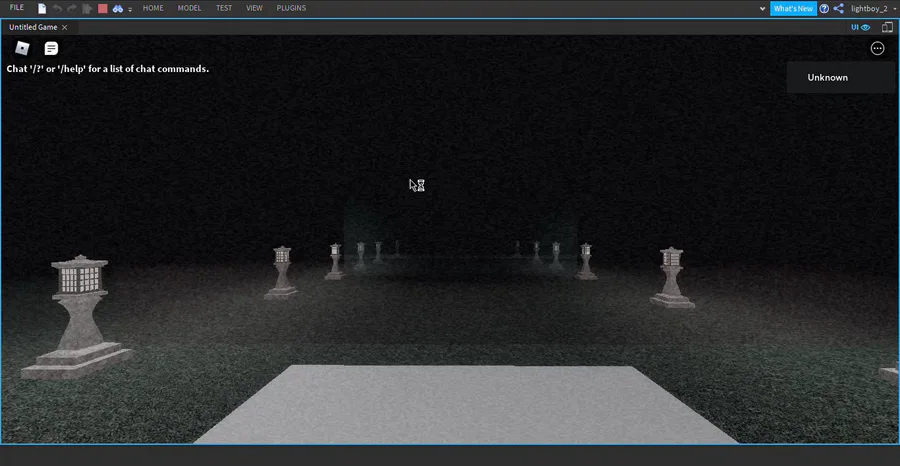Switch to the HOME ribbon tab
The width and height of the screenshot is (900, 466).
coord(153,8)
